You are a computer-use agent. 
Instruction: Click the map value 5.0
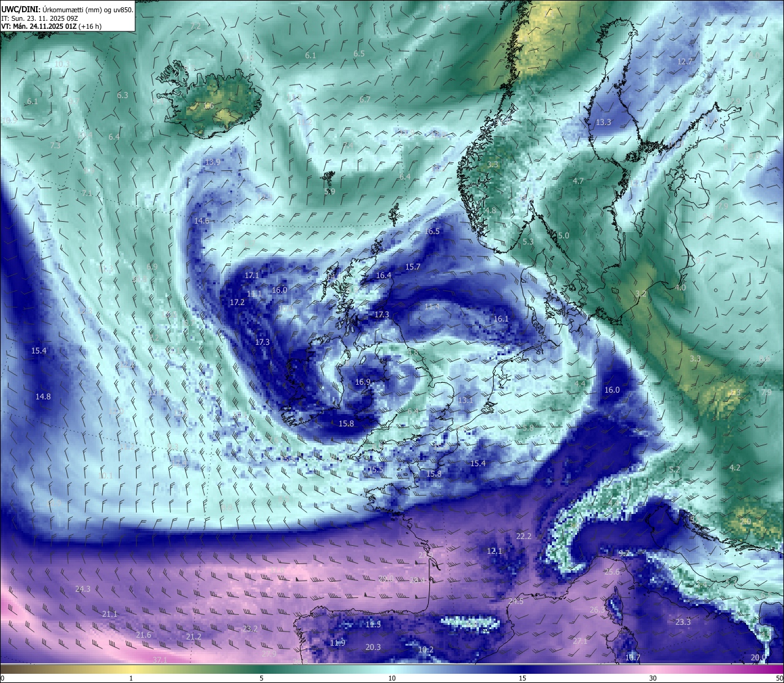click(563, 236)
